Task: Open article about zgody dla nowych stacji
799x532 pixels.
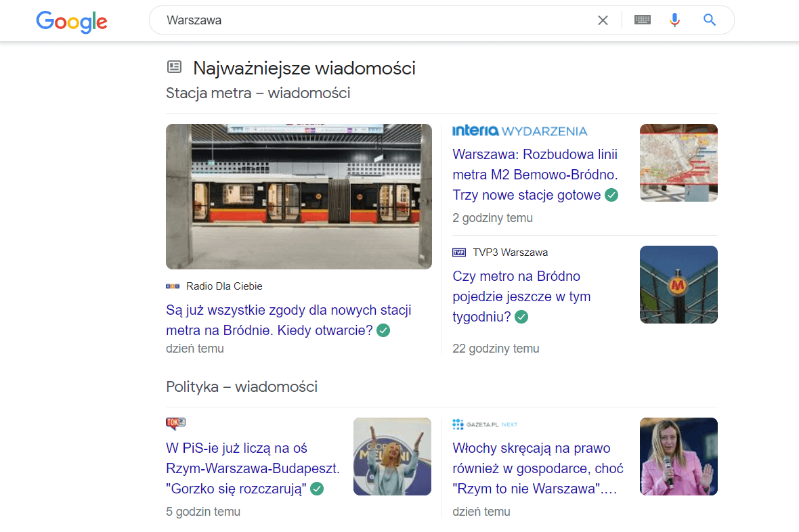Action: (x=288, y=320)
